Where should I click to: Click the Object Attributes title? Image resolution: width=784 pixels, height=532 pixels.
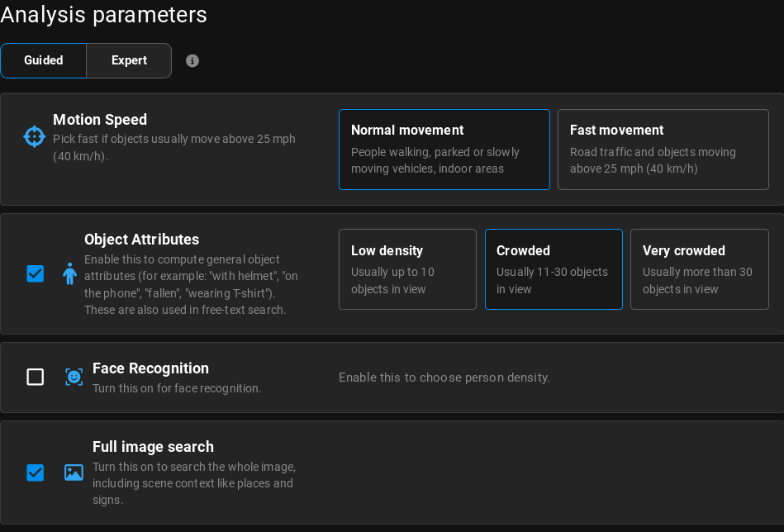click(x=142, y=240)
